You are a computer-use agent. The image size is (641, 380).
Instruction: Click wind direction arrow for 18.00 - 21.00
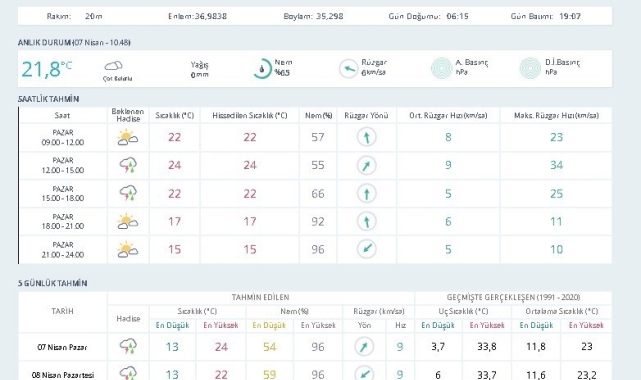pyautogui.click(x=366, y=221)
